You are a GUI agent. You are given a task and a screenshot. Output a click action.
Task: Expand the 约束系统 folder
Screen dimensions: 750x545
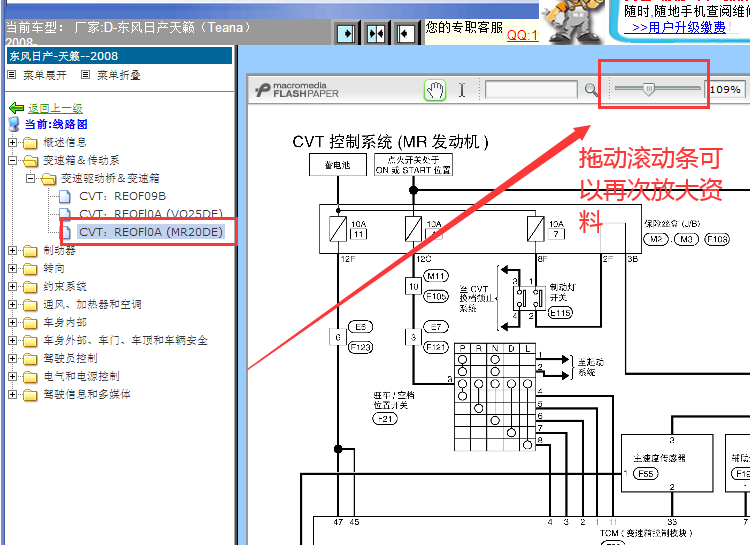(x=13, y=287)
